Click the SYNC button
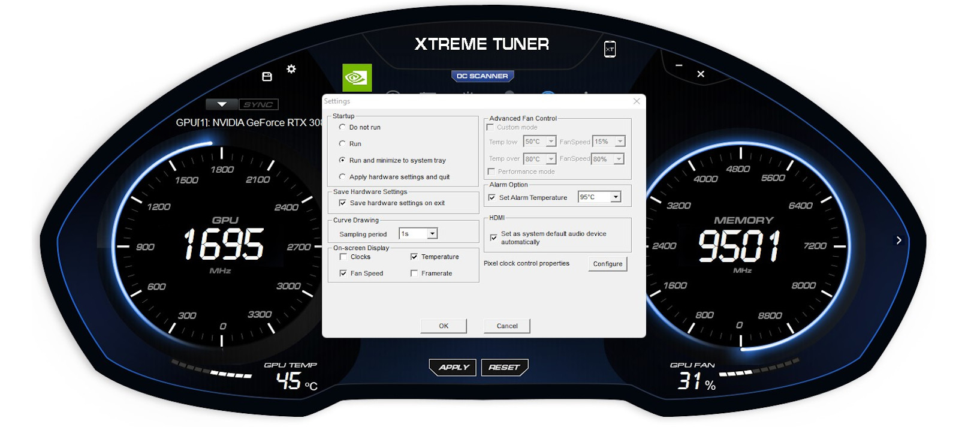Viewport: 980px width, 427px height. click(x=259, y=104)
